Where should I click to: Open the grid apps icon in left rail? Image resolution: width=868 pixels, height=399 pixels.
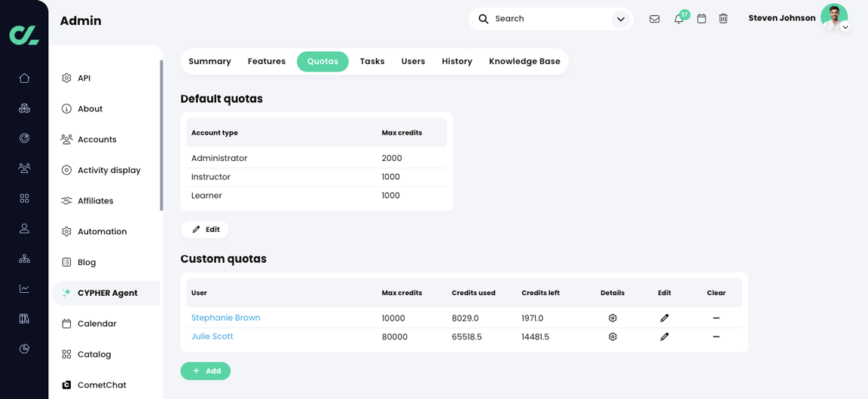24,198
